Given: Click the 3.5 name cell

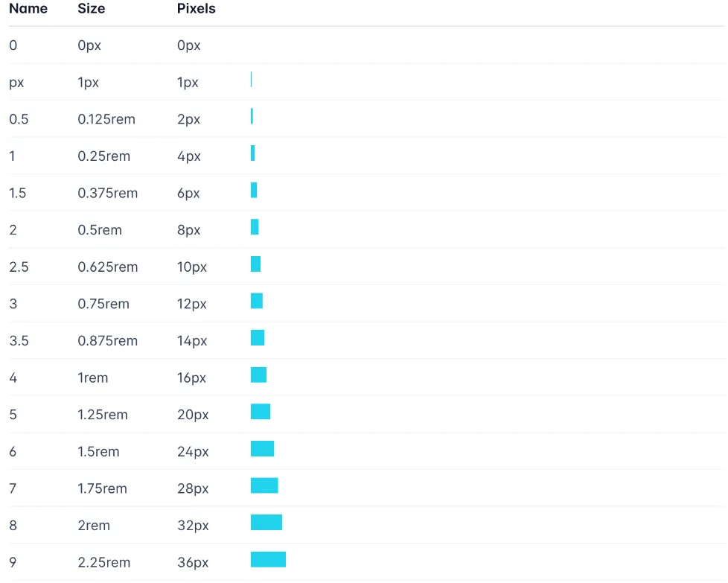Looking at the screenshot, I should [19, 341].
